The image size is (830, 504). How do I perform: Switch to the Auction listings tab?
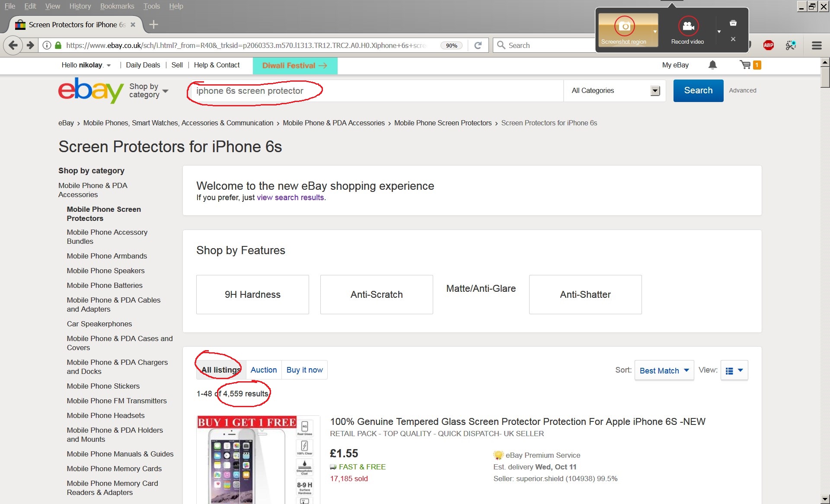pyautogui.click(x=264, y=370)
